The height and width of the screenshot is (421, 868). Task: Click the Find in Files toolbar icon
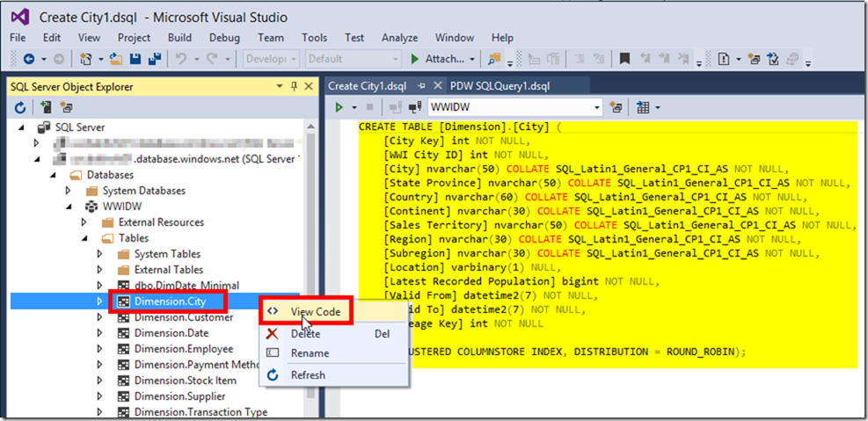pos(493,59)
